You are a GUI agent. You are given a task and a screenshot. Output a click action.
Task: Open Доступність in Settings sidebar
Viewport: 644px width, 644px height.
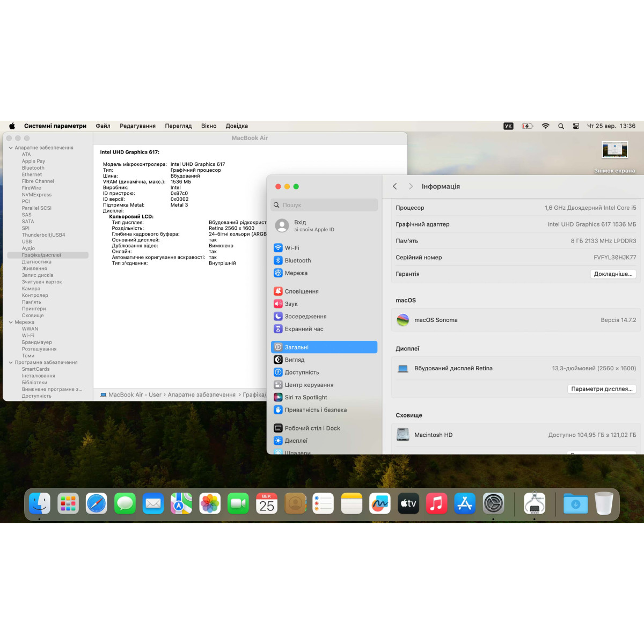click(x=324, y=372)
